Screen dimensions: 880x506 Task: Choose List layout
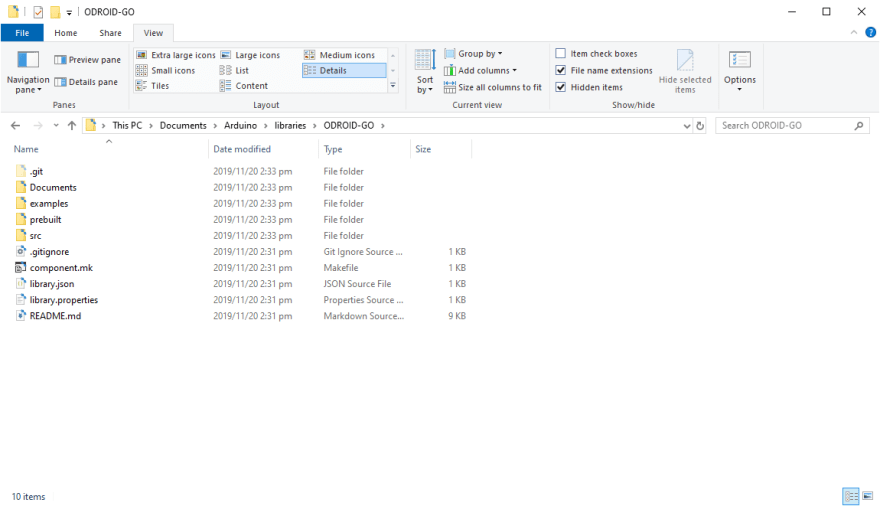[x=235, y=70]
